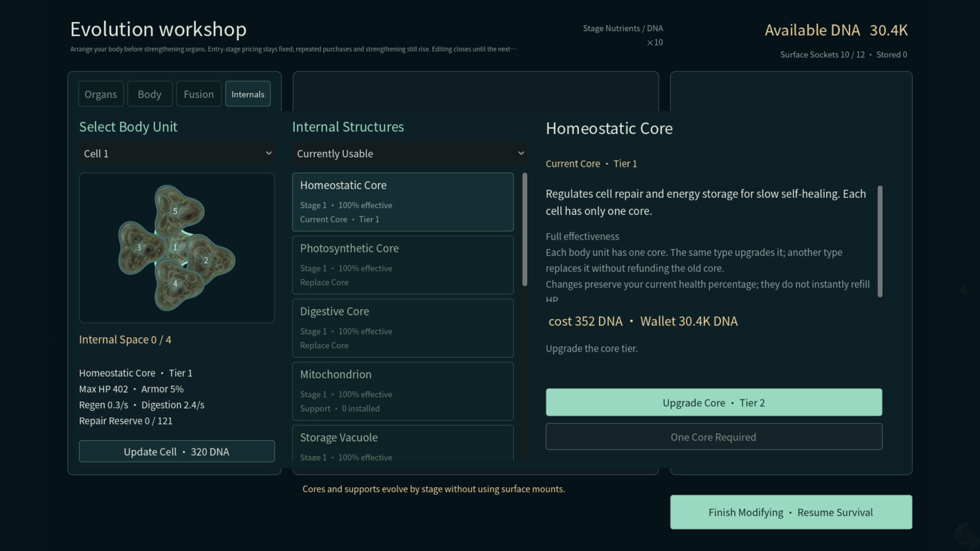The image size is (980, 551).
Task: Click the Regen 0.3/s stat line
Action: [x=104, y=405]
